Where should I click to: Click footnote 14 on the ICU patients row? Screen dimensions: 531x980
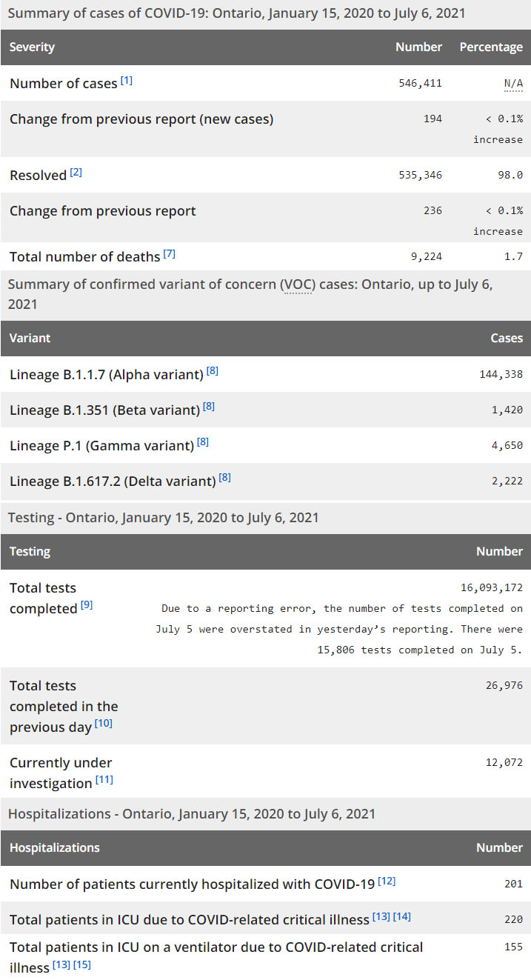coord(402,916)
